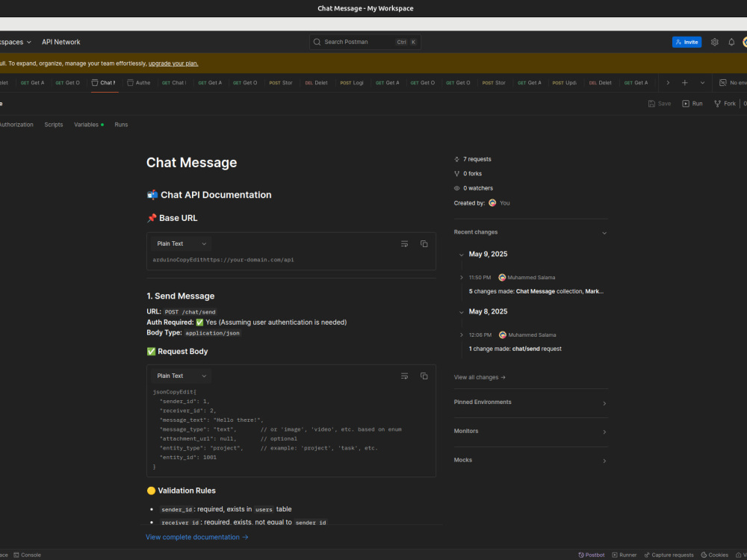Switch to the Variables tab

(x=89, y=125)
